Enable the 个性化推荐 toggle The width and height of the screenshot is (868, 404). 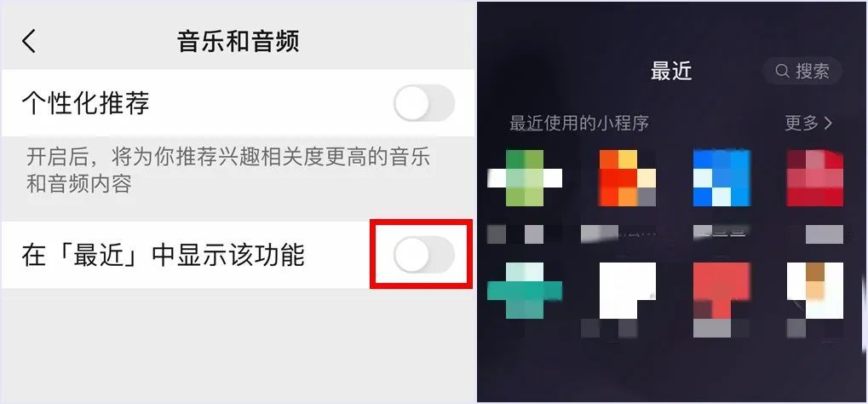(424, 103)
